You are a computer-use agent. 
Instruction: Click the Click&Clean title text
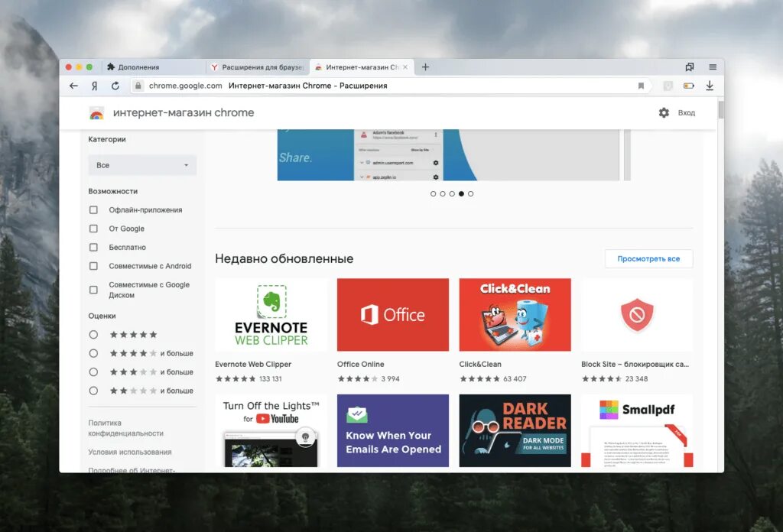tap(480, 365)
